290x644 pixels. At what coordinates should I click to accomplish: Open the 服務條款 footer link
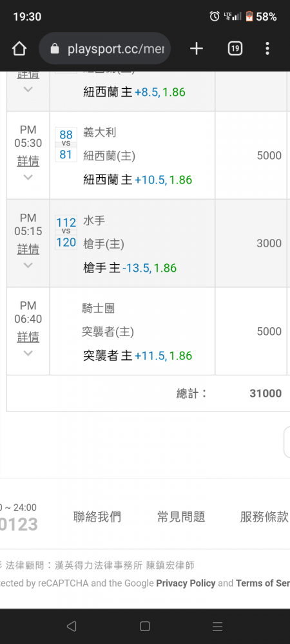(264, 516)
